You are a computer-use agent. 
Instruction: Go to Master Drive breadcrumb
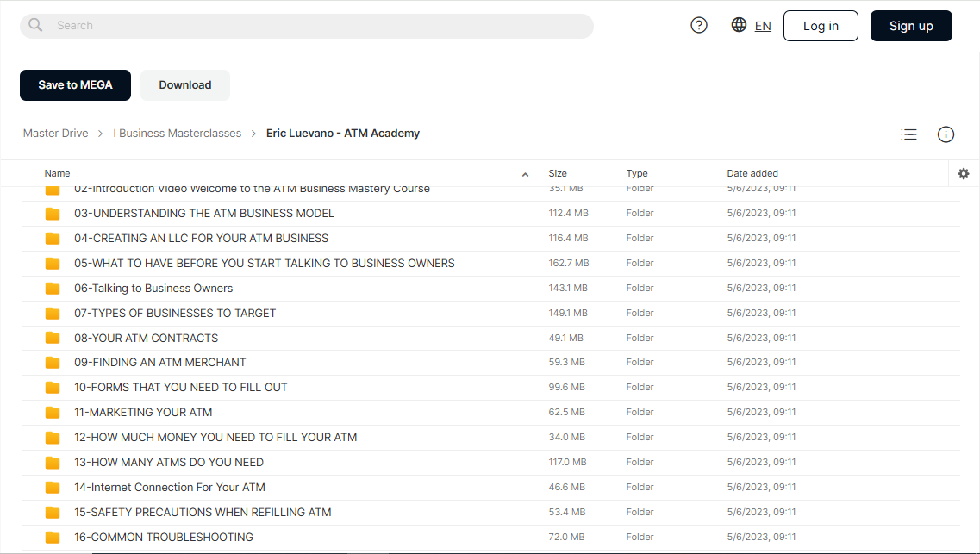[x=56, y=133]
